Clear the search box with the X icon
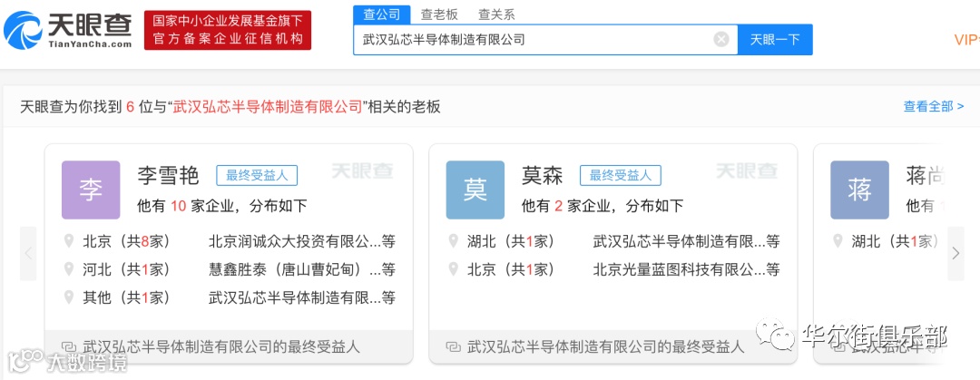This screenshot has width=980, height=380. point(721,39)
